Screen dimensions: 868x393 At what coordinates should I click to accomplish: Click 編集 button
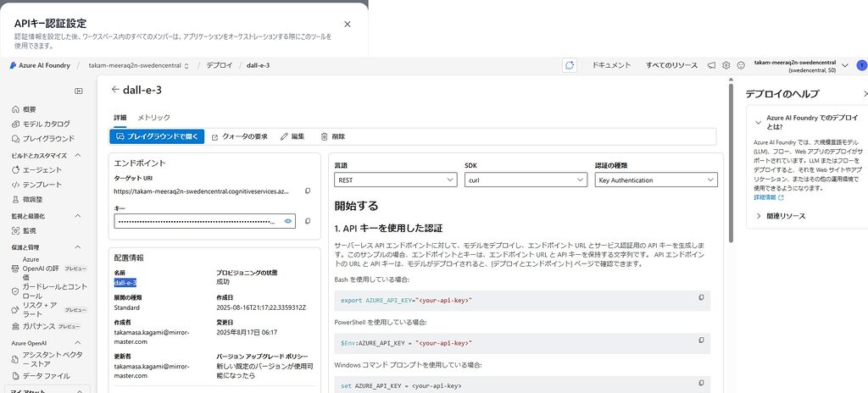coord(292,136)
